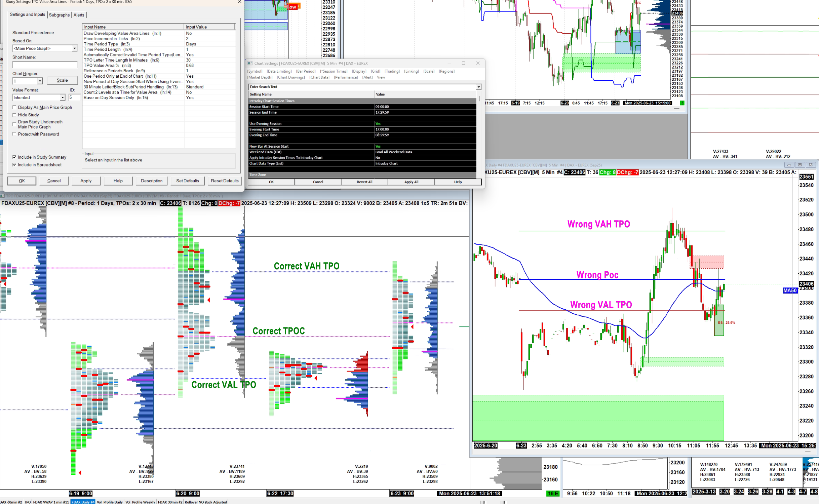
Task: Uncheck Include in Study Summary
Action: click(x=14, y=157)
